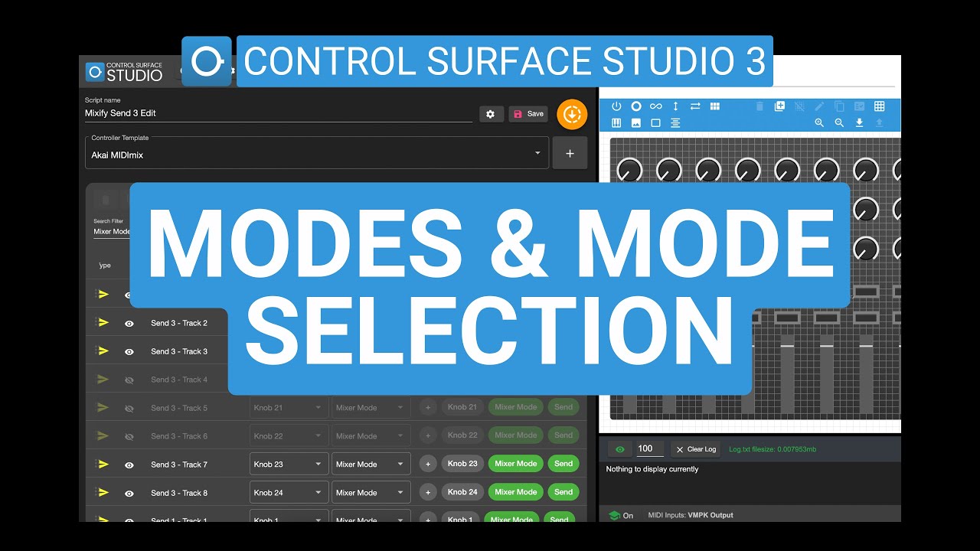Click the vertical double-arrow icon

[675, 106]
